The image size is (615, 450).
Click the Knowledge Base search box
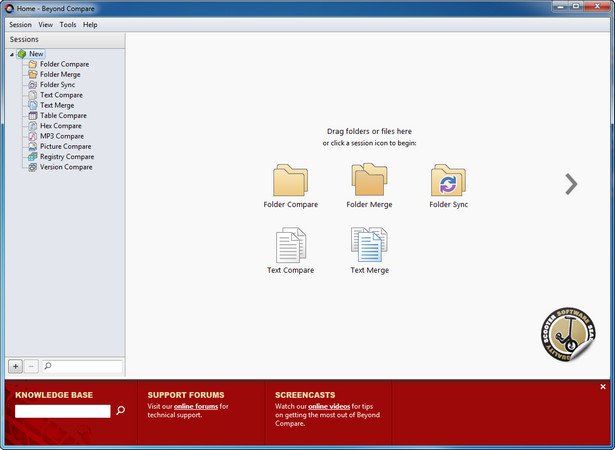point(63,411)
